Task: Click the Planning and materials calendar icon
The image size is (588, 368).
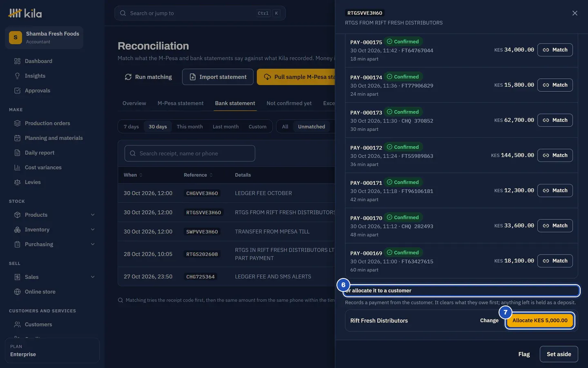Action: [17, 138]
